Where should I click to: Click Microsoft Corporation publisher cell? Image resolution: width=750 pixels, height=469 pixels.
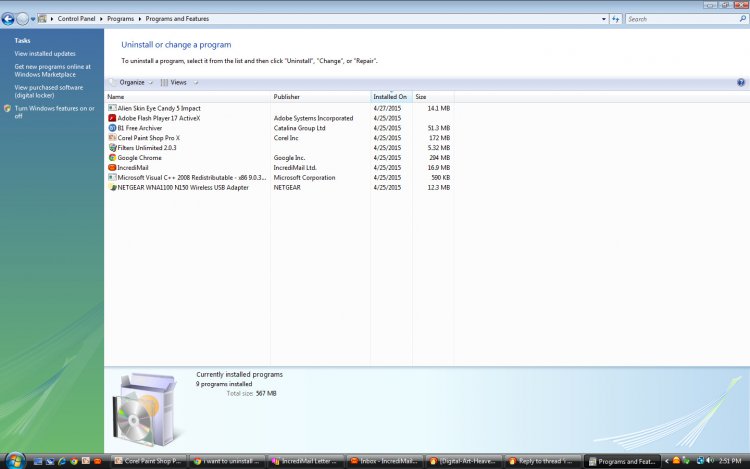coord(304,177)
